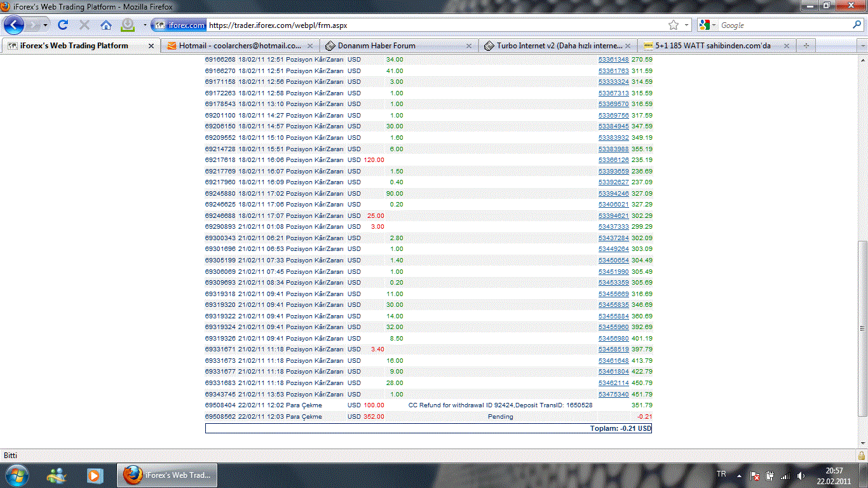
Task: Show hidden system tray icons
Action: 738,475
